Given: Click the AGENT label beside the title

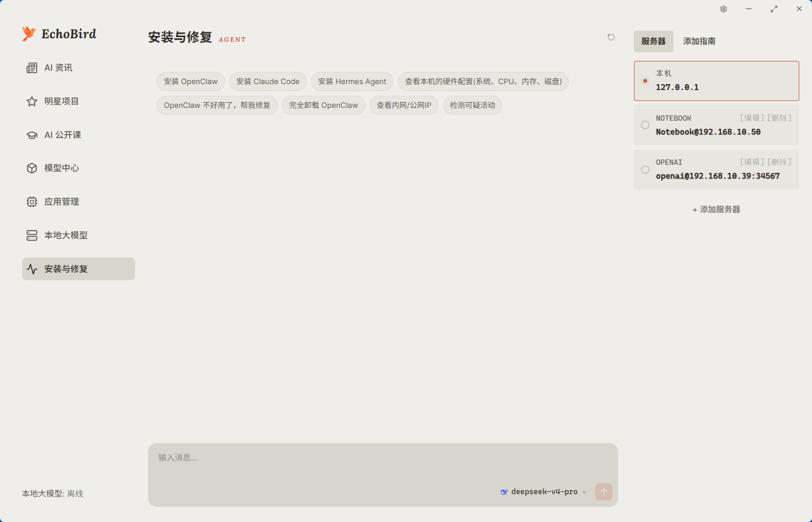Looking at the screenshot, I should (233, 40).
